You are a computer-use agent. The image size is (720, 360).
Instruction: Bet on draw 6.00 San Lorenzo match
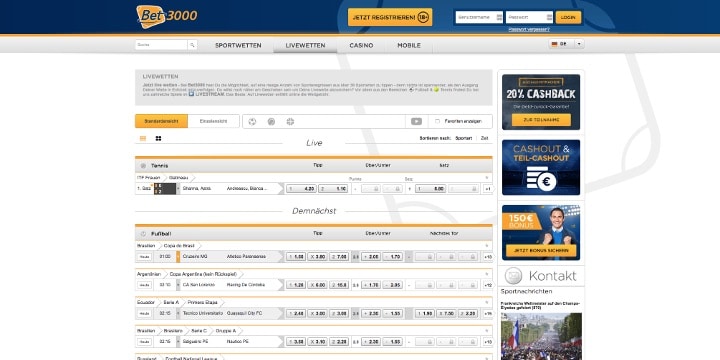coord(318,285)
